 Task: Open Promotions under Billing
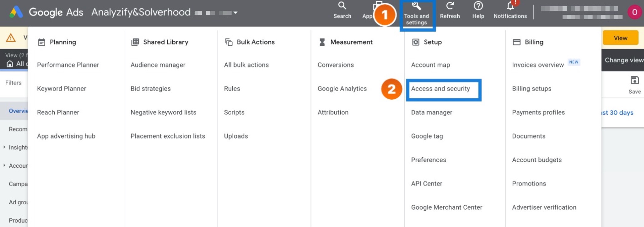(529, 183)
